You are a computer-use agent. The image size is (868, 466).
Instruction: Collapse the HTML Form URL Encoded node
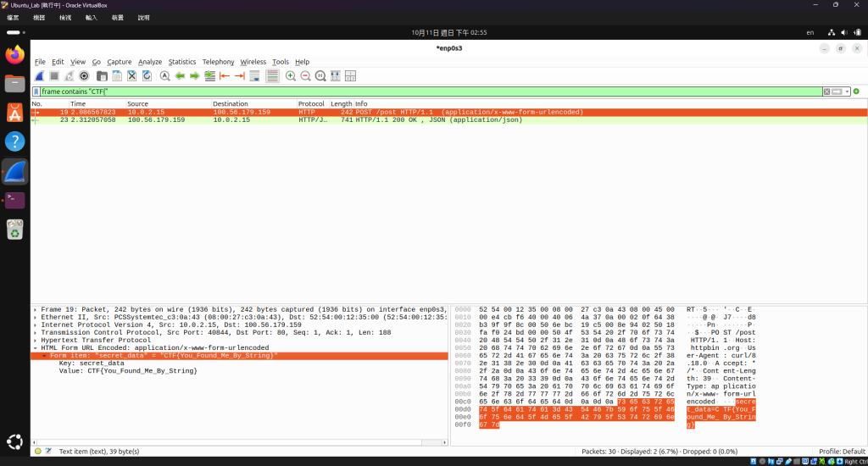(36, 348)
